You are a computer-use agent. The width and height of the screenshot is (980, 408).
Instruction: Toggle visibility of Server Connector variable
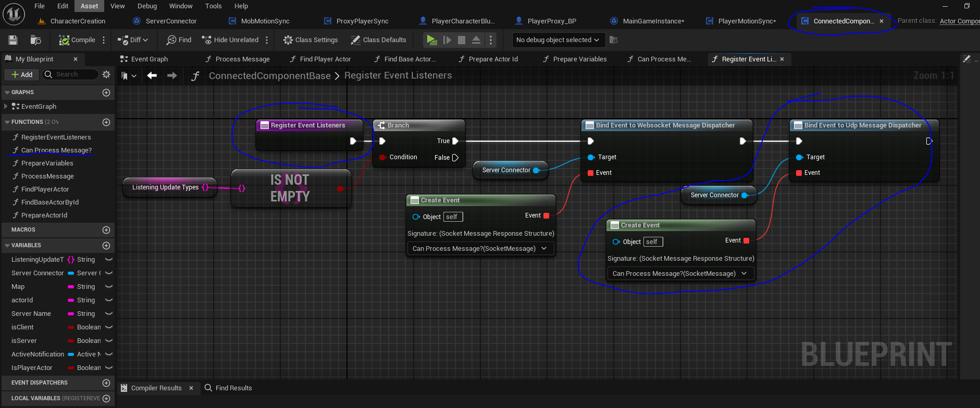[108, 273]
